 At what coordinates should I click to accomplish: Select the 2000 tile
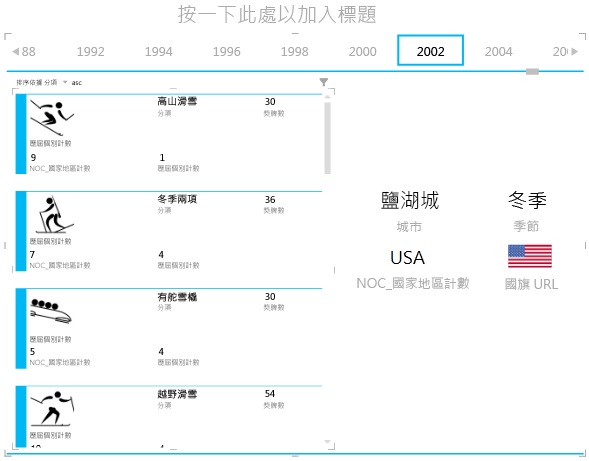click(362, 51)
